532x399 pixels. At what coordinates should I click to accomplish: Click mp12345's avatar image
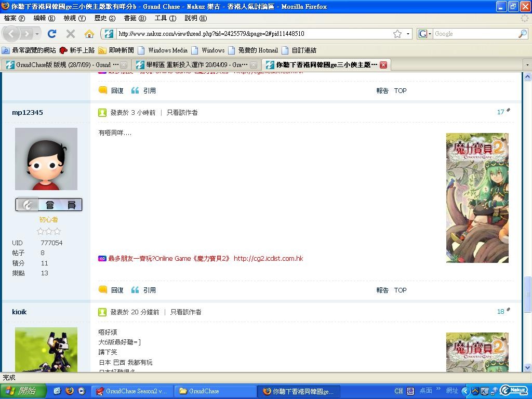pos(46,159)
